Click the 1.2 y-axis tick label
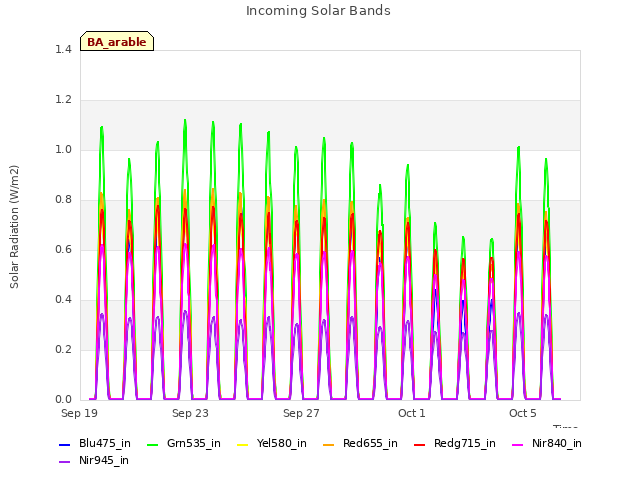The height and width of the screenshot is (480, 640). coord(63,100)
